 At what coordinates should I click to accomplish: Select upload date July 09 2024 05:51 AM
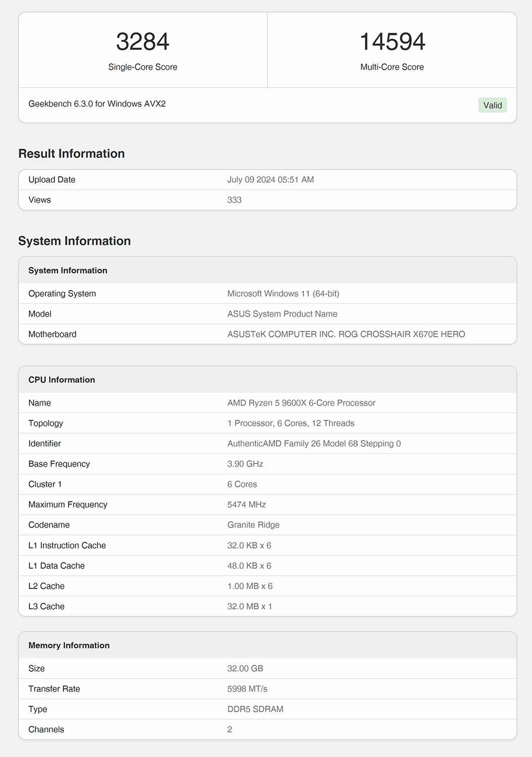271,180
